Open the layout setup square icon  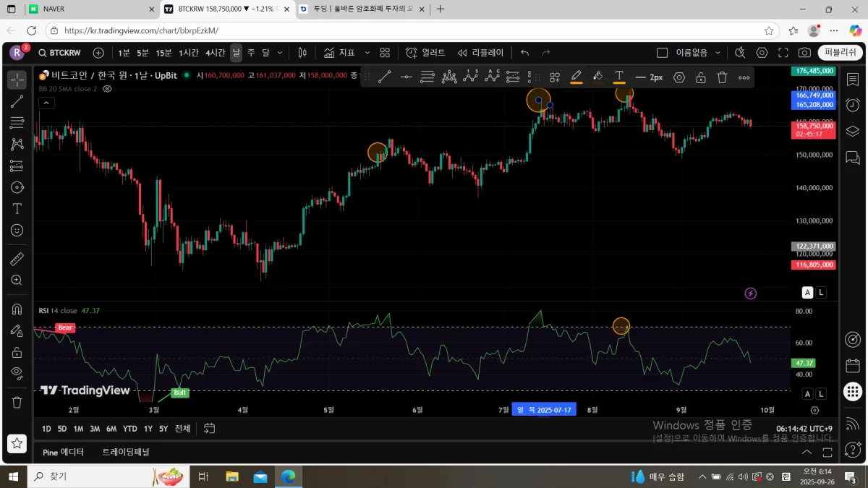point(662,53)
